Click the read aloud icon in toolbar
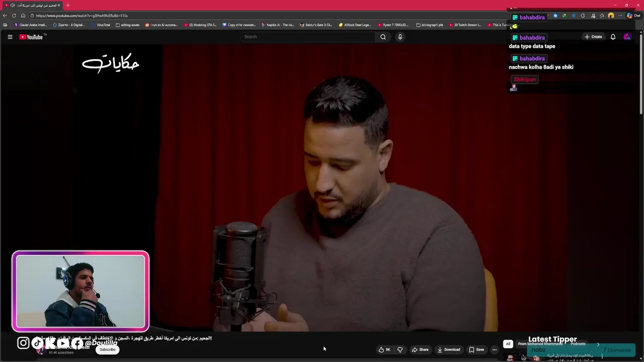Screen dimensions: 644x362 pyautogui.click(x=574, y=16)
